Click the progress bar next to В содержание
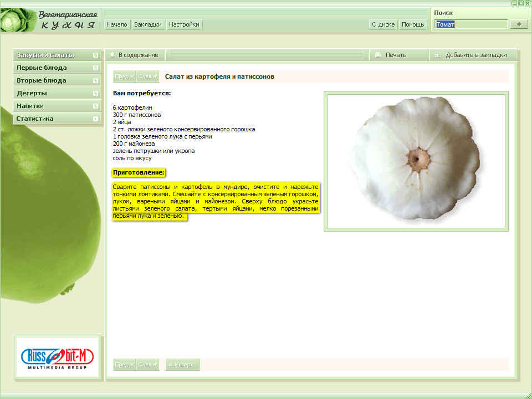The image size is (532, 399). click(267, 55)
